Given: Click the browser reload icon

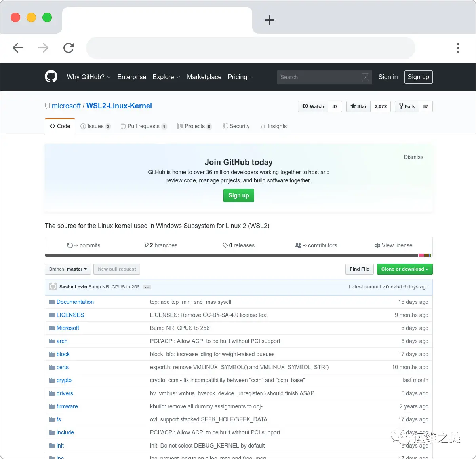Looking at the screenshot, I should click(69, 48).
